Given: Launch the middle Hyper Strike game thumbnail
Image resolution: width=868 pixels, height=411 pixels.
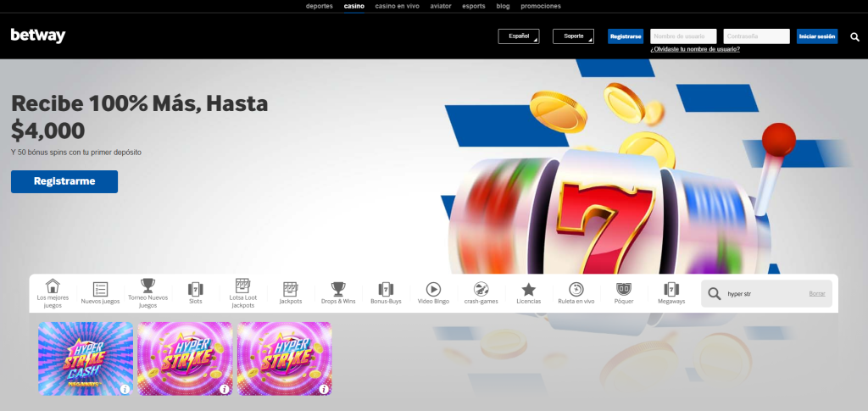Looking at the screenshot, I should pyautogui.click(x=185, y=358).
